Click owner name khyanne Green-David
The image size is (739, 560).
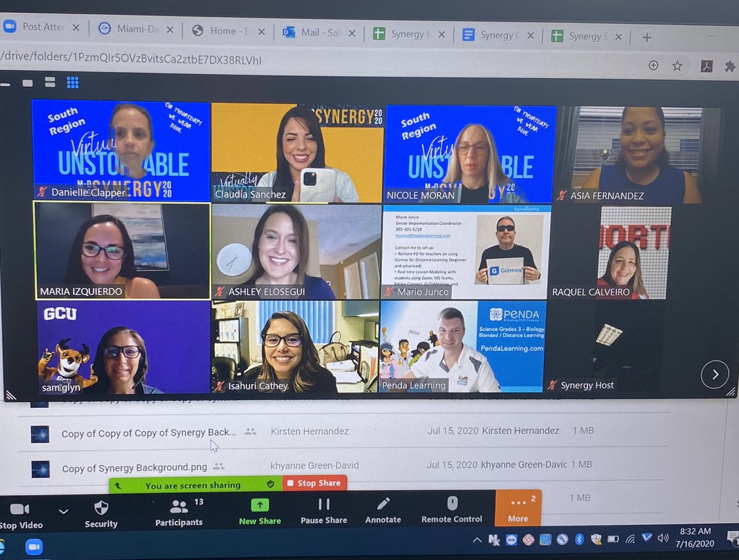(x=315, y=465)
